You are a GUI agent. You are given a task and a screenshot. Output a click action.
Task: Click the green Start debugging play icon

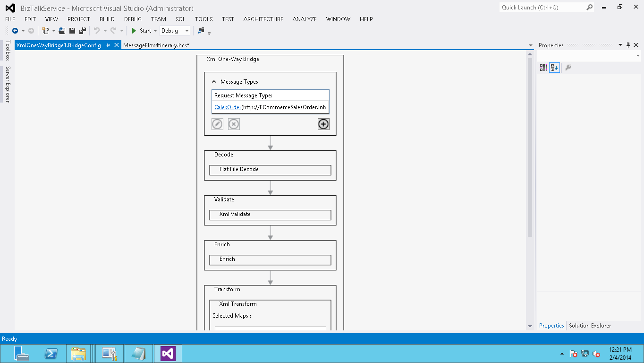pos(134,31)
